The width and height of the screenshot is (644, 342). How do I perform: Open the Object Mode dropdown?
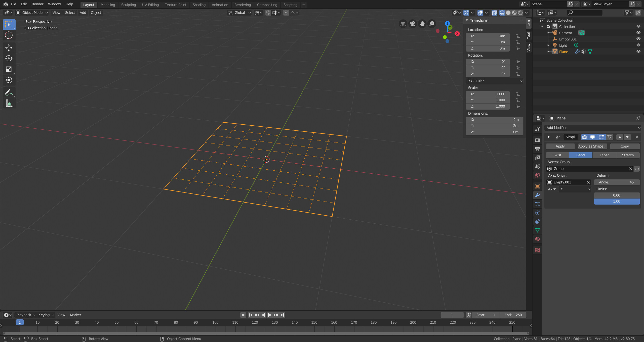[32, 13]
